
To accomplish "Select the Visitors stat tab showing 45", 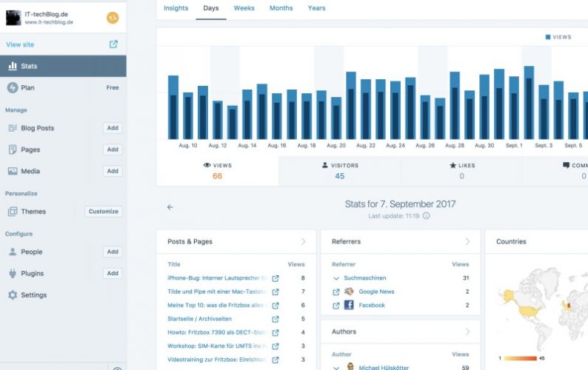I will tap(340, 170).
